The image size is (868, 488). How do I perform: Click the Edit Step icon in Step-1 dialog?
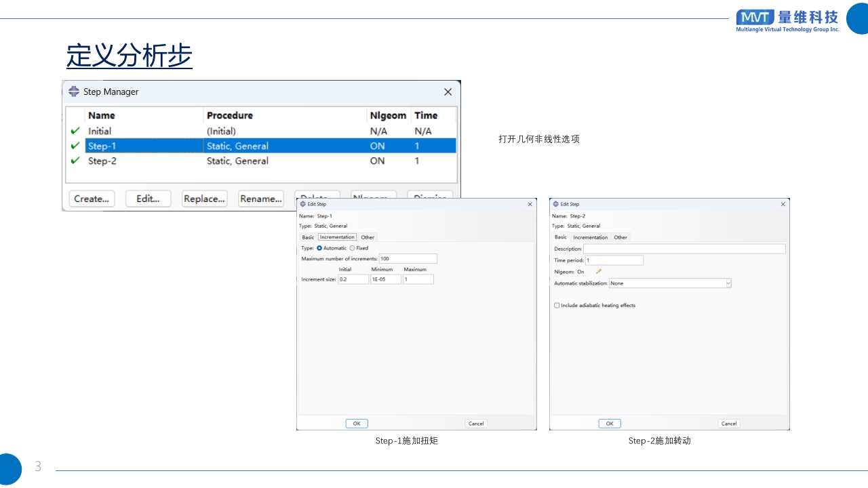pyautogui.click(x=302, y=204)
